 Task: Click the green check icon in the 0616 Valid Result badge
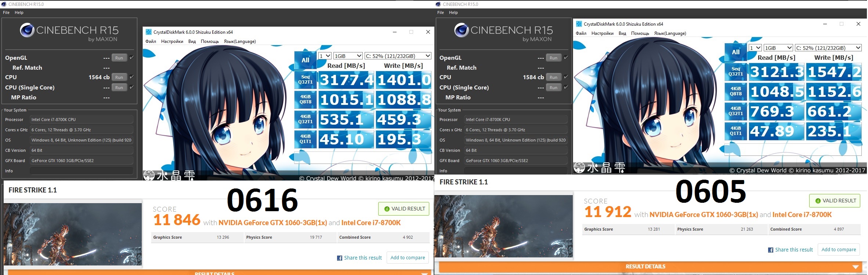[387, 209]
